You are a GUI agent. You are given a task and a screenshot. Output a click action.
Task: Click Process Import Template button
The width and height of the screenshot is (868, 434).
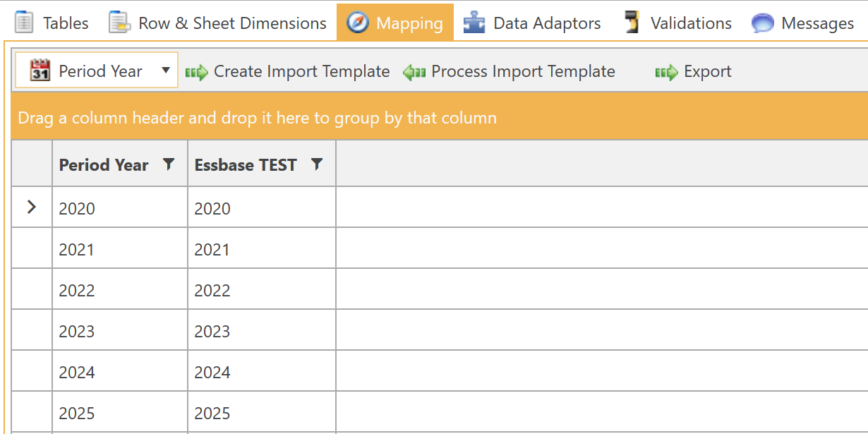click(510, 71)
